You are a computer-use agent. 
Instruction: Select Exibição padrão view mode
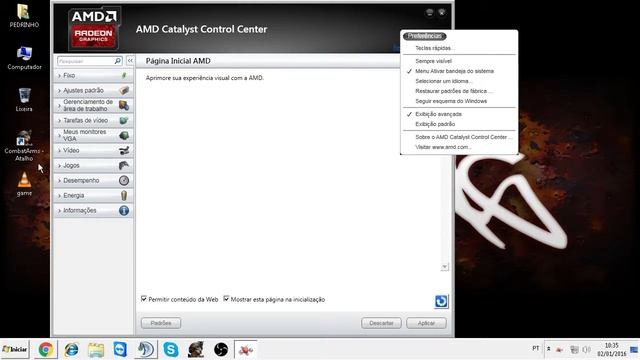[x=435, y=124]
